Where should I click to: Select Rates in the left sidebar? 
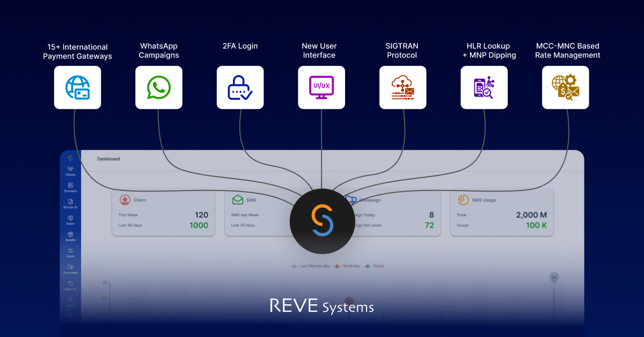coord(70,220)
